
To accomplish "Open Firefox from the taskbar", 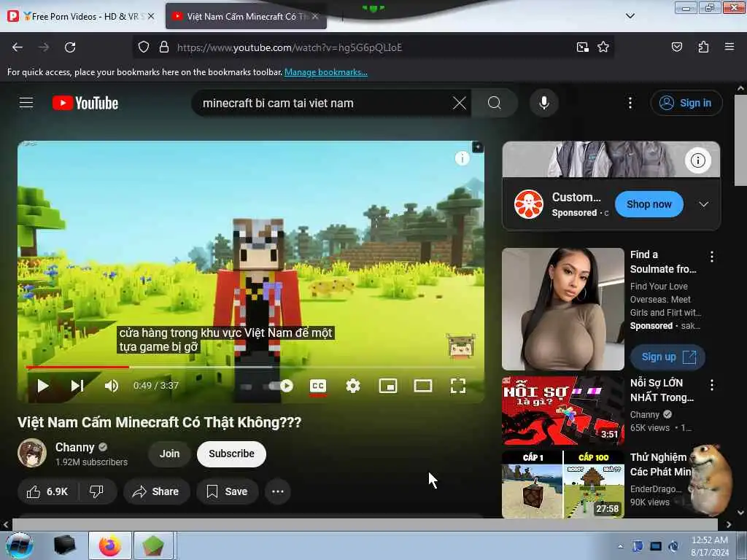I will [x=110, y=545].
